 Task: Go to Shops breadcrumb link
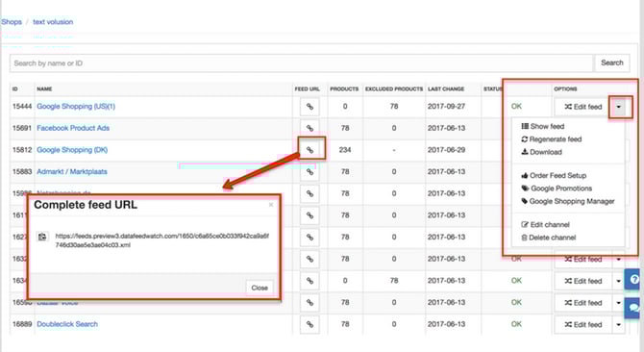click(x=12, y=22)
